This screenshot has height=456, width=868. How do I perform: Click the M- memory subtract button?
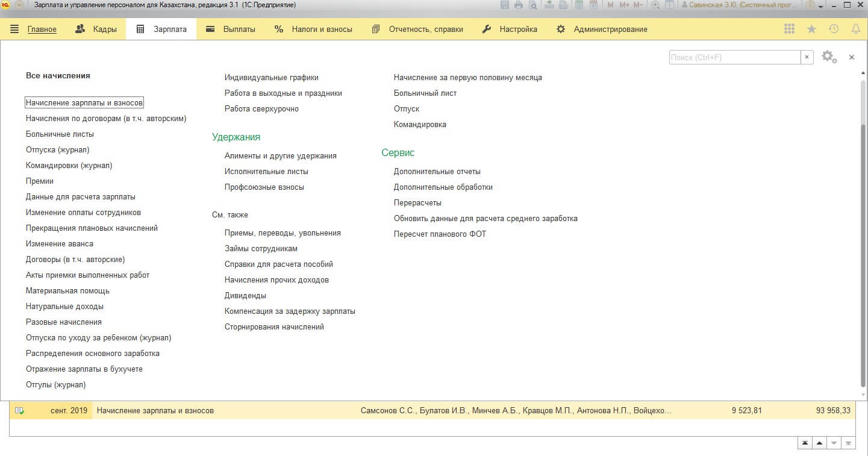click(639, 5)
